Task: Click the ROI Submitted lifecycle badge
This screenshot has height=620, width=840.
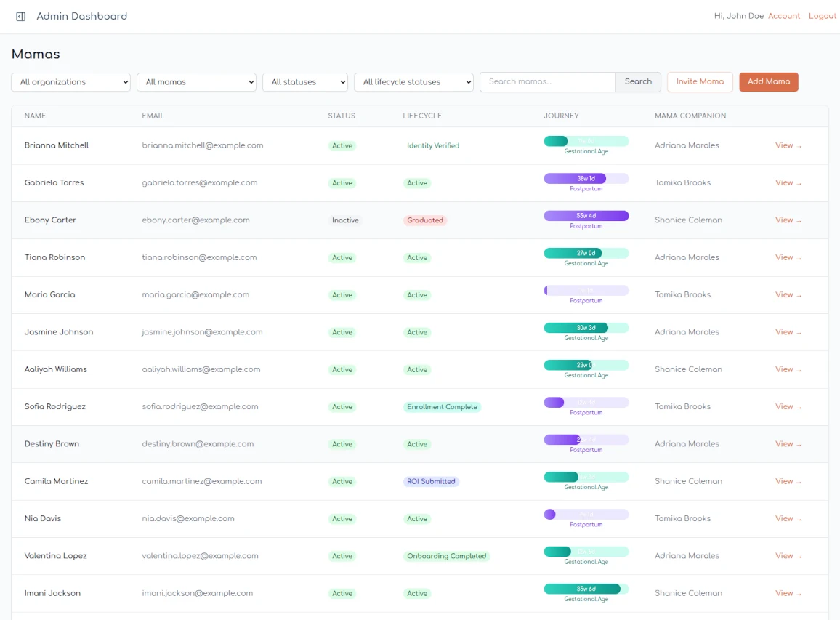Action: coord(431,482)
